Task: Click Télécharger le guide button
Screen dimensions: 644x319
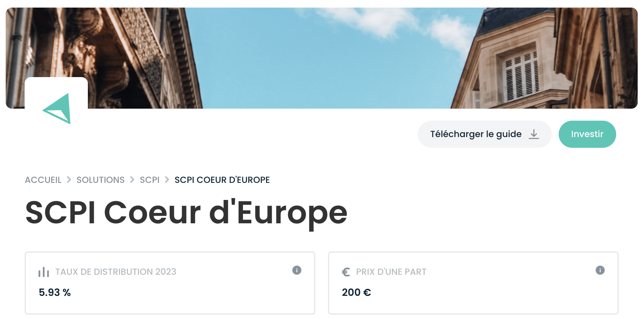Action: pos(484,134)
